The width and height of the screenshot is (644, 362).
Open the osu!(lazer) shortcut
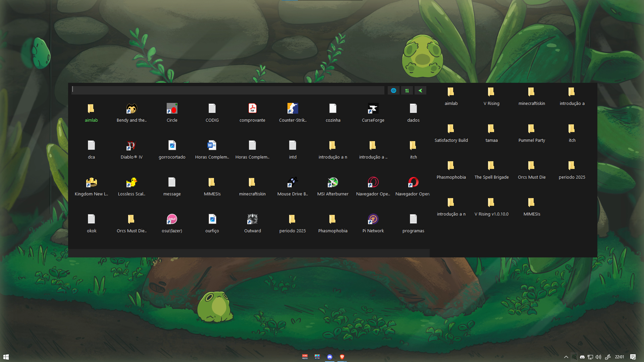tap(172, 220)
